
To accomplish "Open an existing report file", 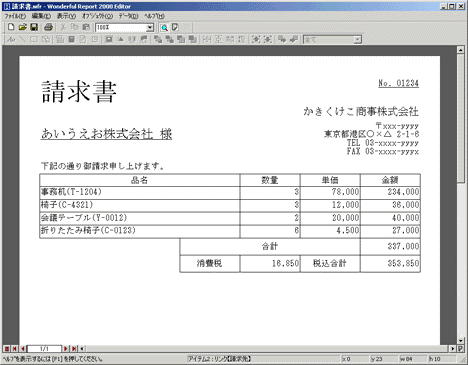I will [22, 27].
